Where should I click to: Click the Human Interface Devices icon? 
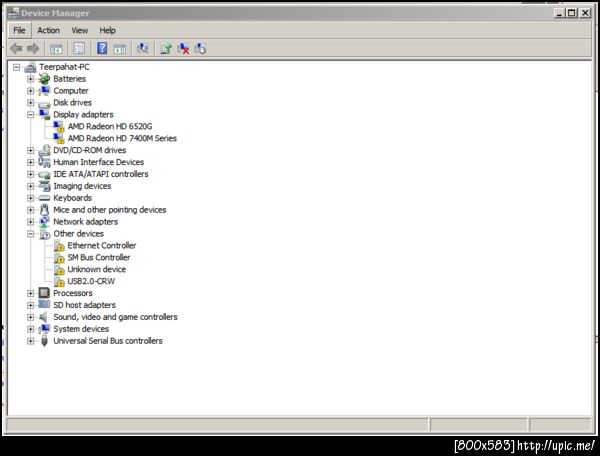(x=44, y=162)
